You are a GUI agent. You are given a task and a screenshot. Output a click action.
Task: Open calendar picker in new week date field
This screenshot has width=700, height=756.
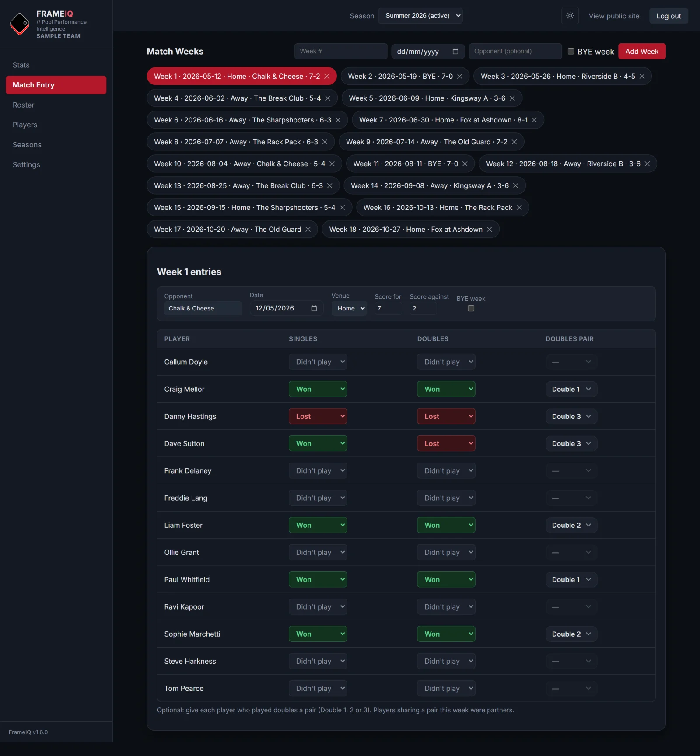click(x=455, y=51)
